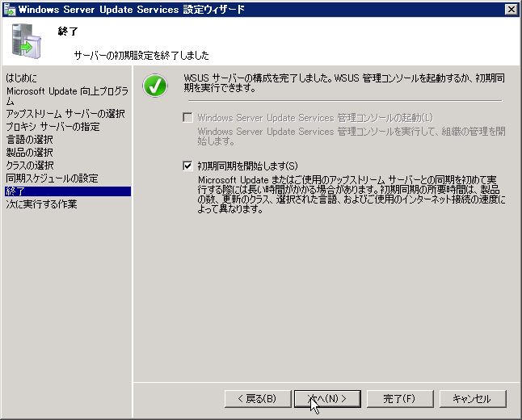Click the server header icon beside 終了

tap(27, 41)
